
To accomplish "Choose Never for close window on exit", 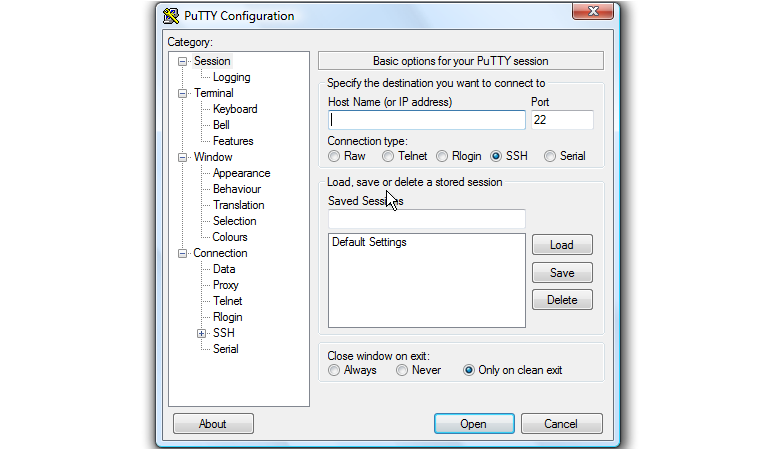I will 402,370.
